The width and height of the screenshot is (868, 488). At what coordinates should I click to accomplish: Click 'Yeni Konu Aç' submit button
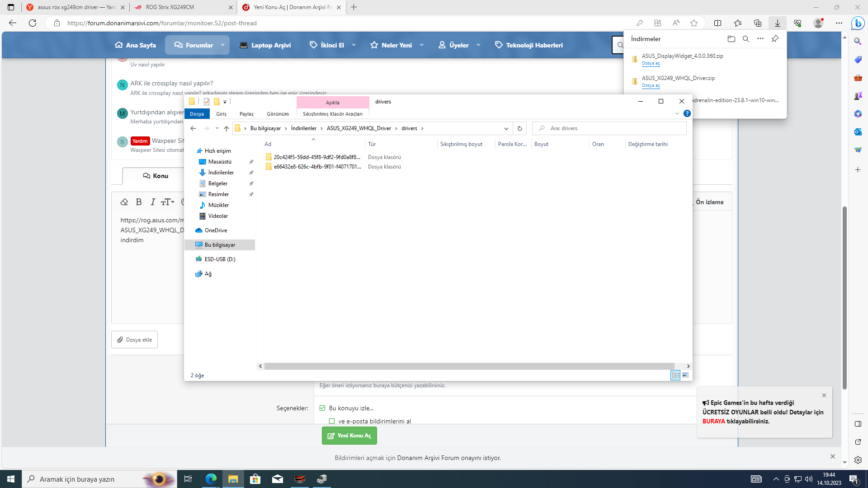click(349, 436)
